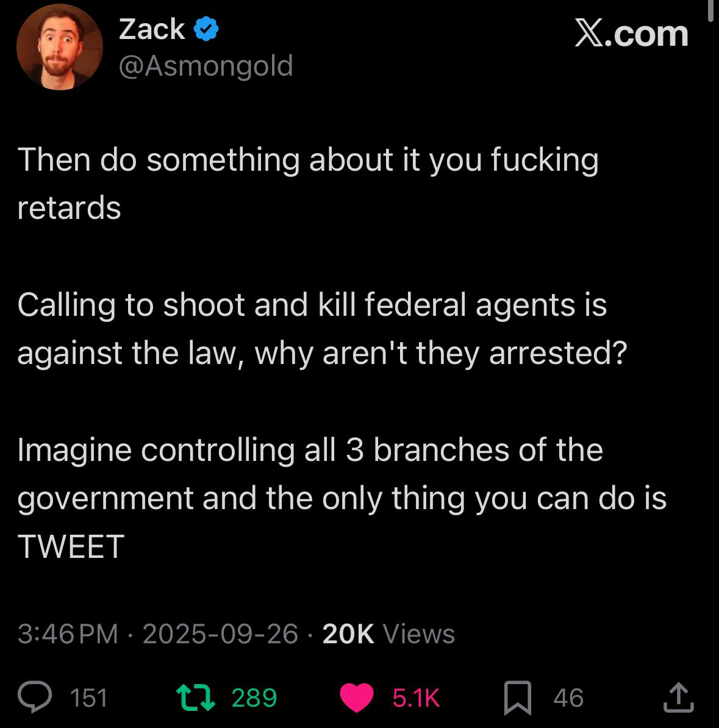Open the @Asmongold handle link
This screenshot has height=728, width=719.
206,65
